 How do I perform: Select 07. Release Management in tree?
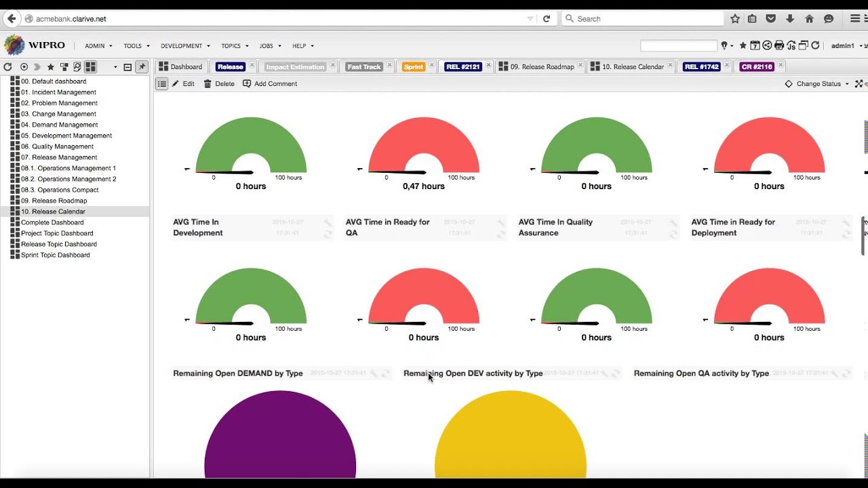[x=59, y=157]
